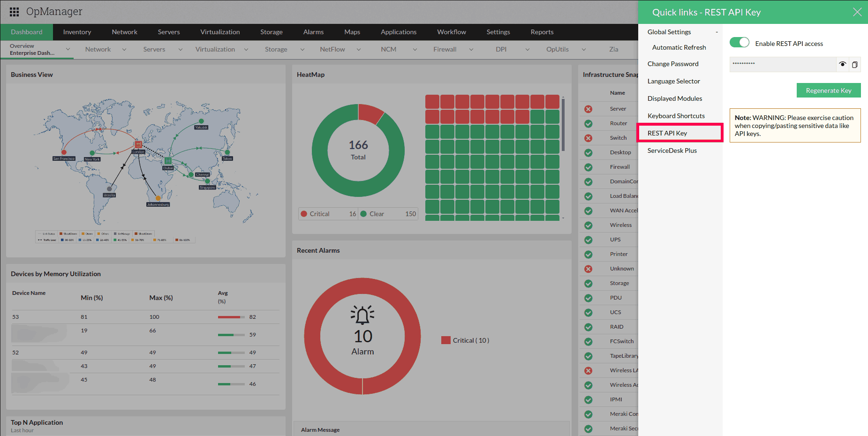
Task: Expand the DPI sub-tab dropdown arrow
Action: click(x=528, y=49)
